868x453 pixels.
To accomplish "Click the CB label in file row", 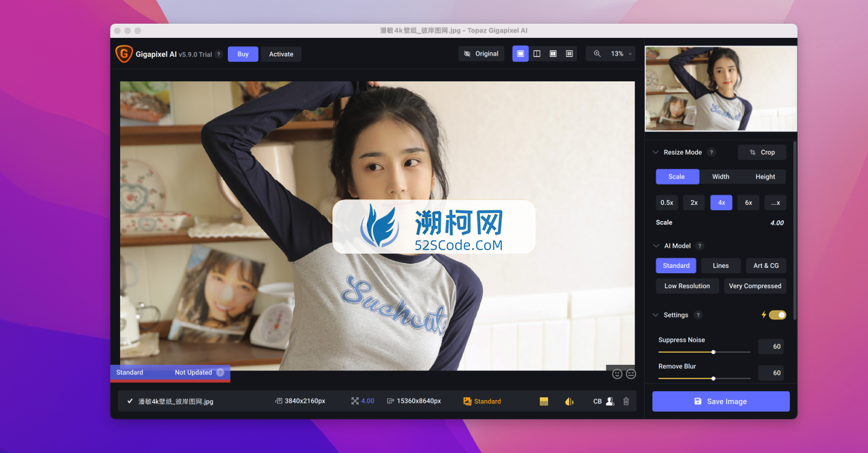I will [x=597, y=401].
